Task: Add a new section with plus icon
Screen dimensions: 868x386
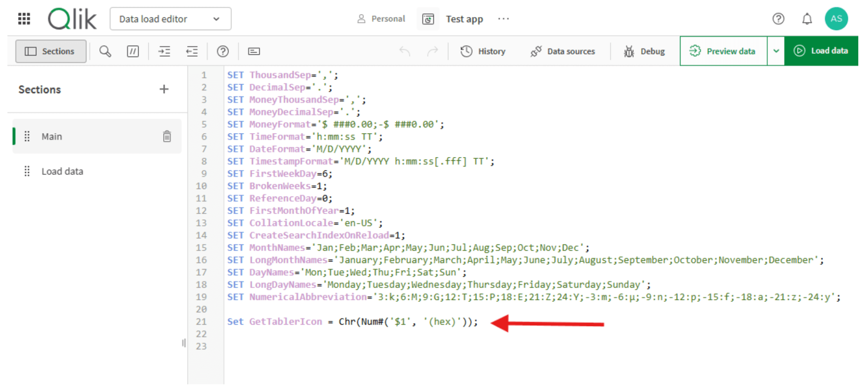Action: [164, 89]
